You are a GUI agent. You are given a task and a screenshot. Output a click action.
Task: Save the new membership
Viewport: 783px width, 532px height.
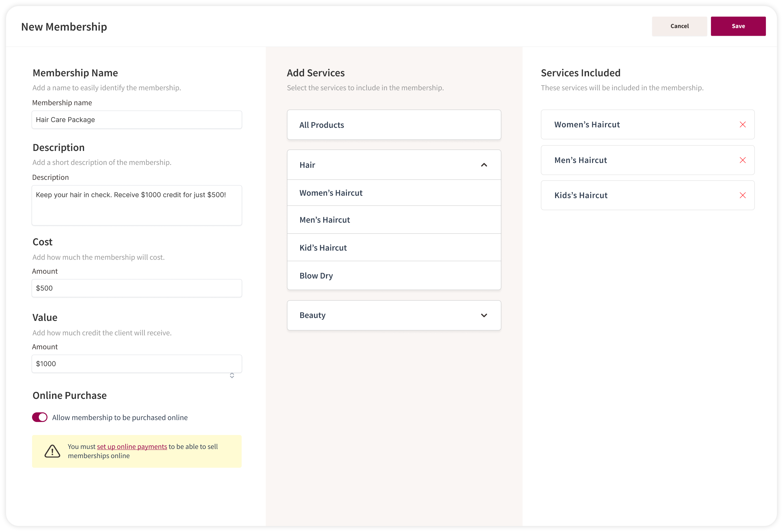[738, 26]
